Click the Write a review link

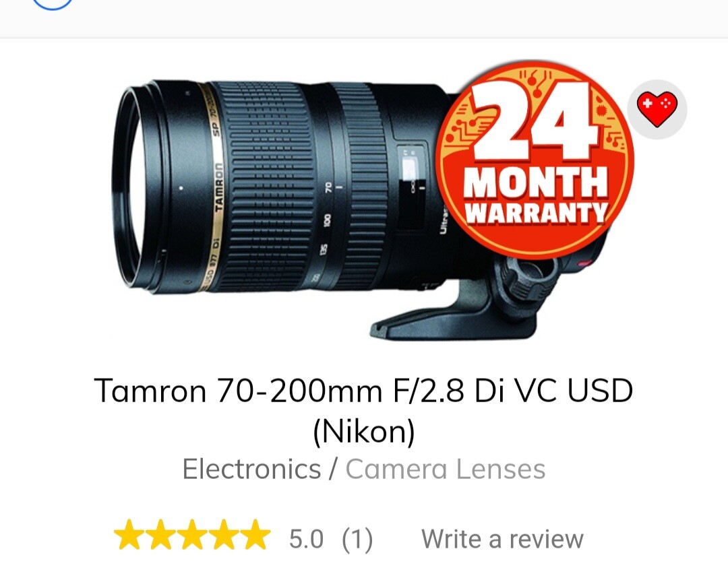tap(502, 539)
